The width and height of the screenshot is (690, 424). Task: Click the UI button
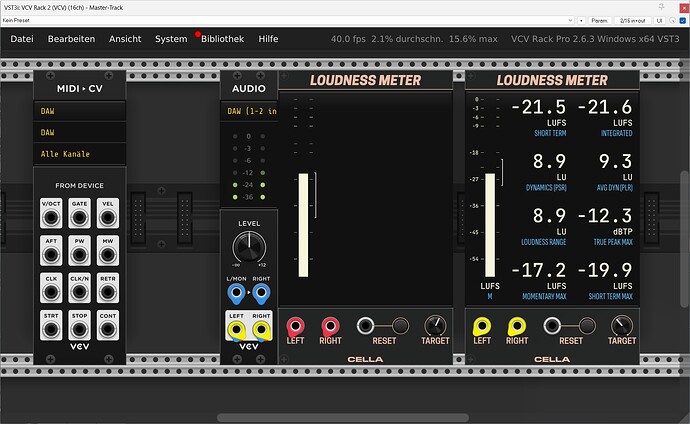659,21
